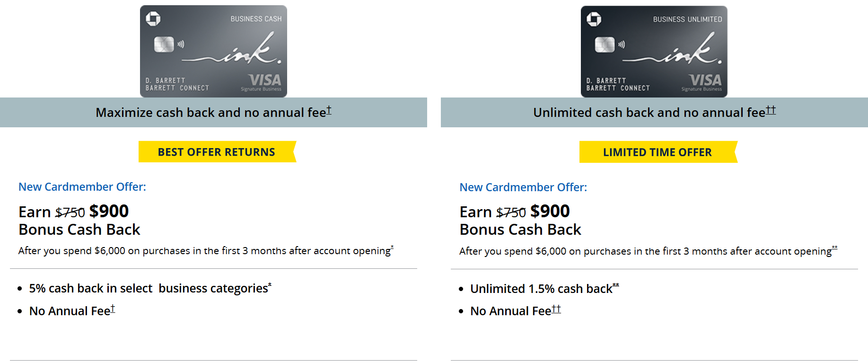The height and width of the screenshot is (363, 868).
Task: Click the Chase logo on Business Cash card
Action: coord(153,19)
